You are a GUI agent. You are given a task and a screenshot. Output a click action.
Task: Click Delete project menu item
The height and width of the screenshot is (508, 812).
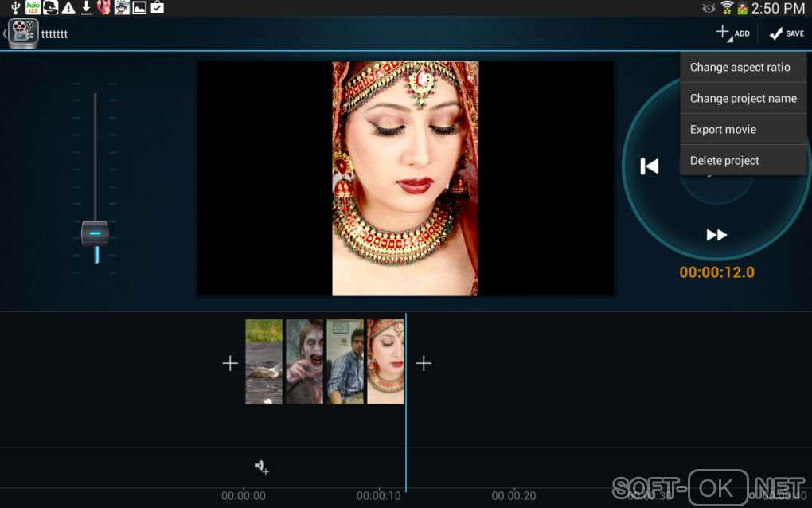click(724, 161)
